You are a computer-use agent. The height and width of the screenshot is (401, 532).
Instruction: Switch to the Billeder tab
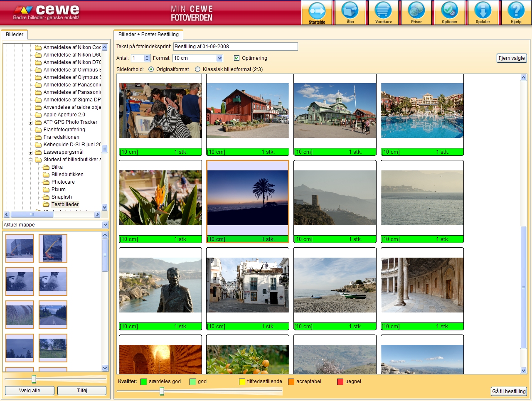tap(15, 34)
